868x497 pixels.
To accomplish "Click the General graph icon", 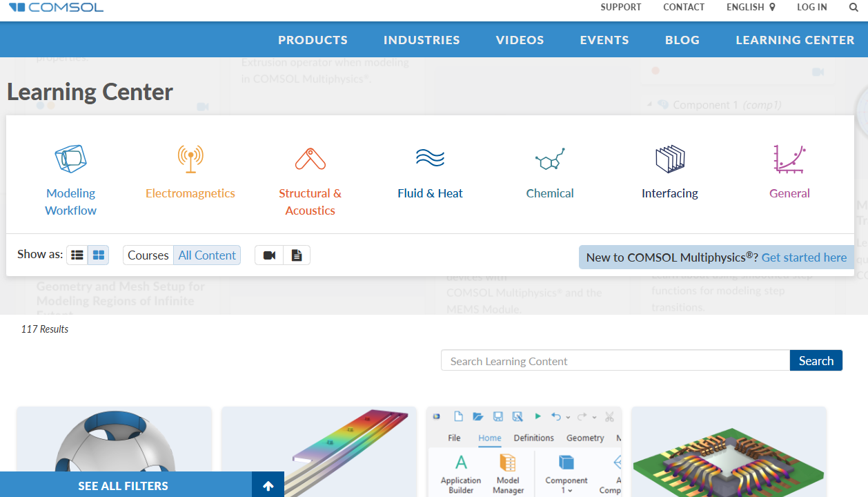I will point(789,159).
